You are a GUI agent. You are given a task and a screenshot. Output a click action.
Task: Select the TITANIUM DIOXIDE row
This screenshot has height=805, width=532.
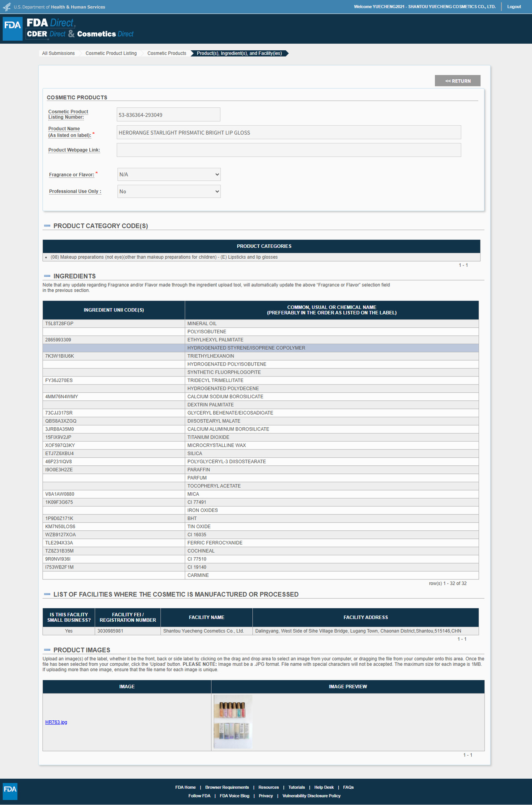coord(260,437)
